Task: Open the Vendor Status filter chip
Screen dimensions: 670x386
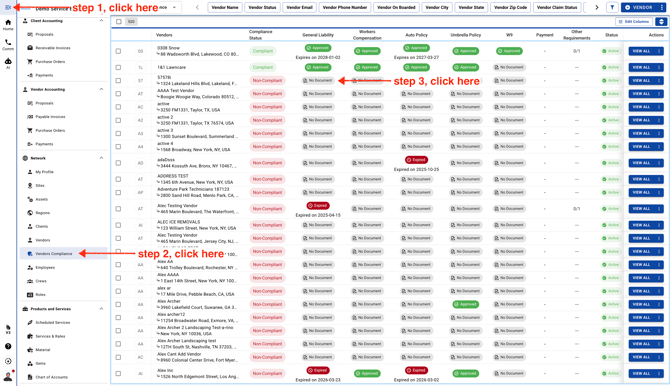Action: [x=262, y=7]
